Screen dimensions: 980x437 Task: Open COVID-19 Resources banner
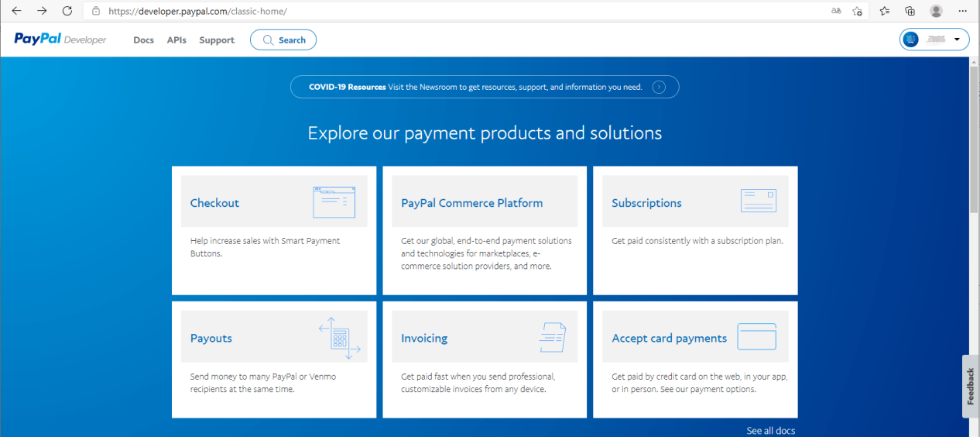pos(485,87)
